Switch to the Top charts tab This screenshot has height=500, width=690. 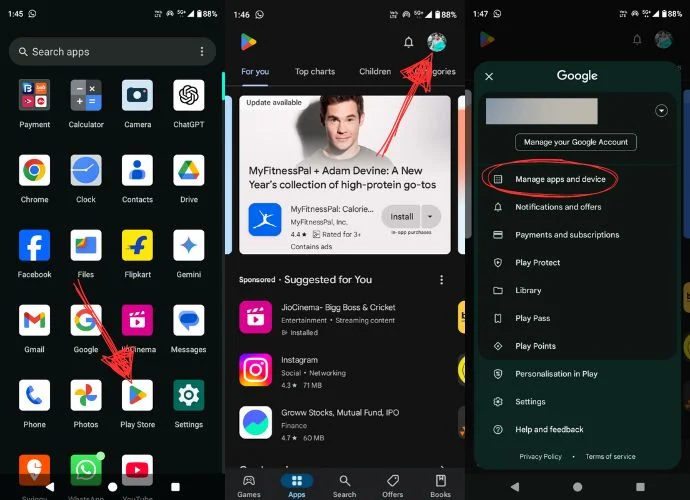315,72
